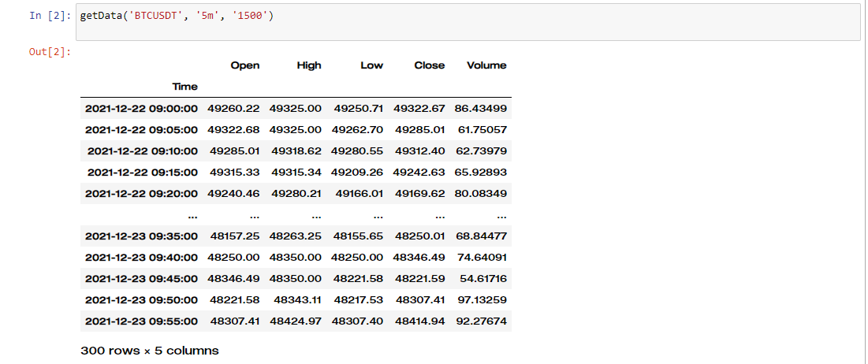Click Close value 48221.59
This screenshot has width=868, height=364.
click(x=420, y=279)
